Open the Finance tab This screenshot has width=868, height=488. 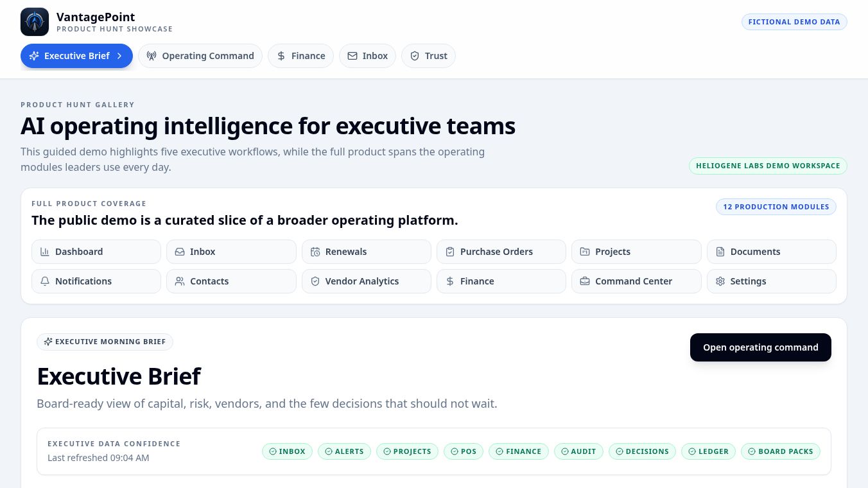(300, 56)
